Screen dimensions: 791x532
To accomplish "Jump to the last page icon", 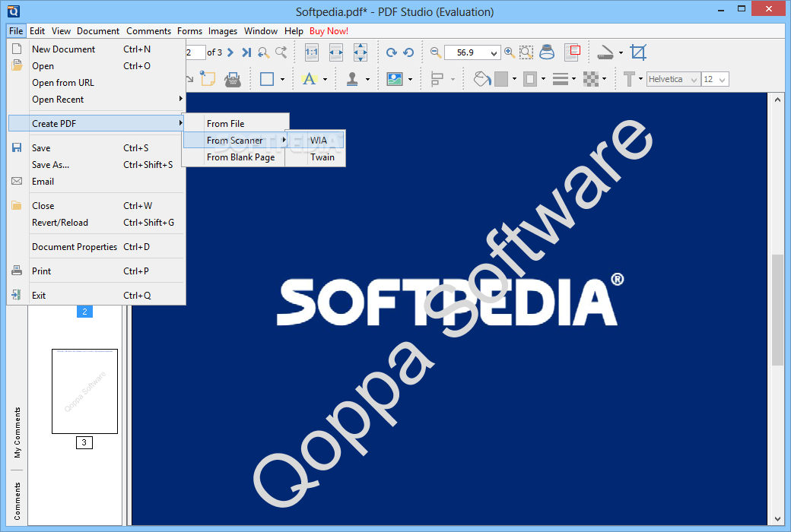I will click(246, 52).
